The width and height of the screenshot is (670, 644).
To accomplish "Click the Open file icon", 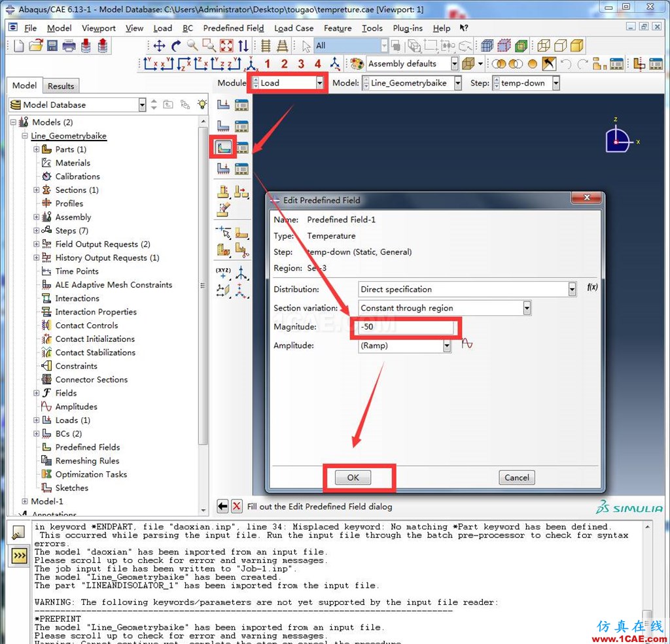I will coord(36,45).
